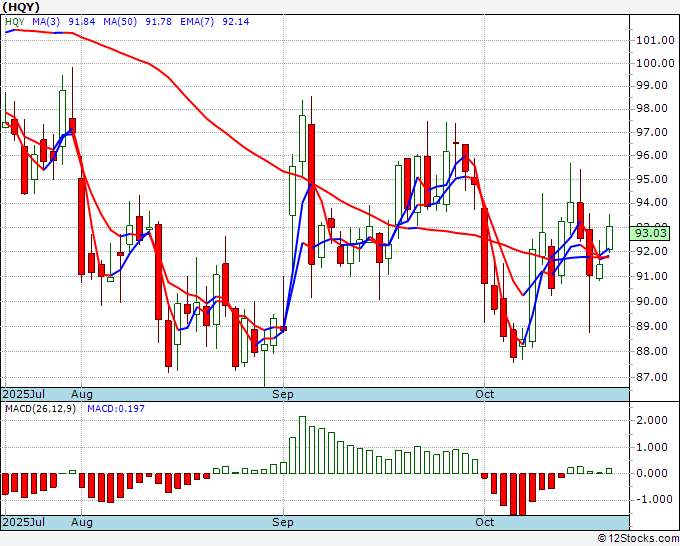Click the Sep label on price chart axis
680x546 pixels.
[x=283, y=394]
